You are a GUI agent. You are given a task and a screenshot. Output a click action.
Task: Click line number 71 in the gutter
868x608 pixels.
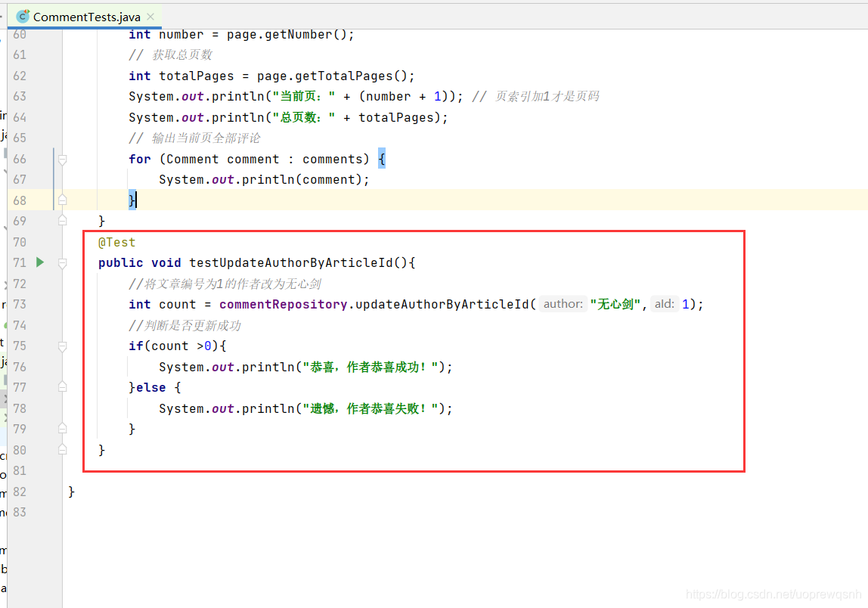point(20,262)
